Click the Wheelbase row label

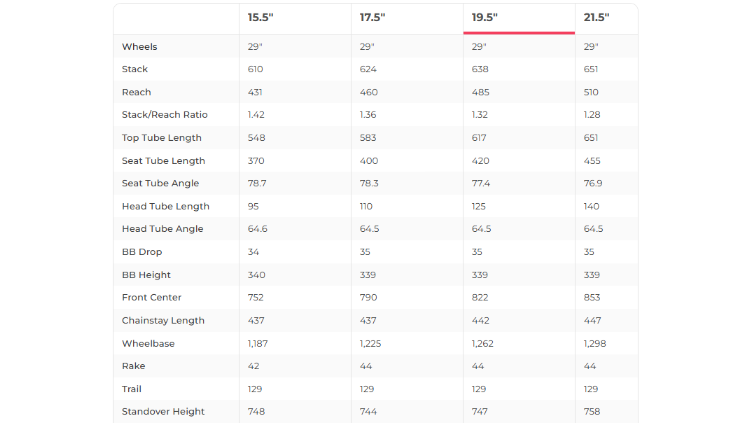click(x=147, y=343)
